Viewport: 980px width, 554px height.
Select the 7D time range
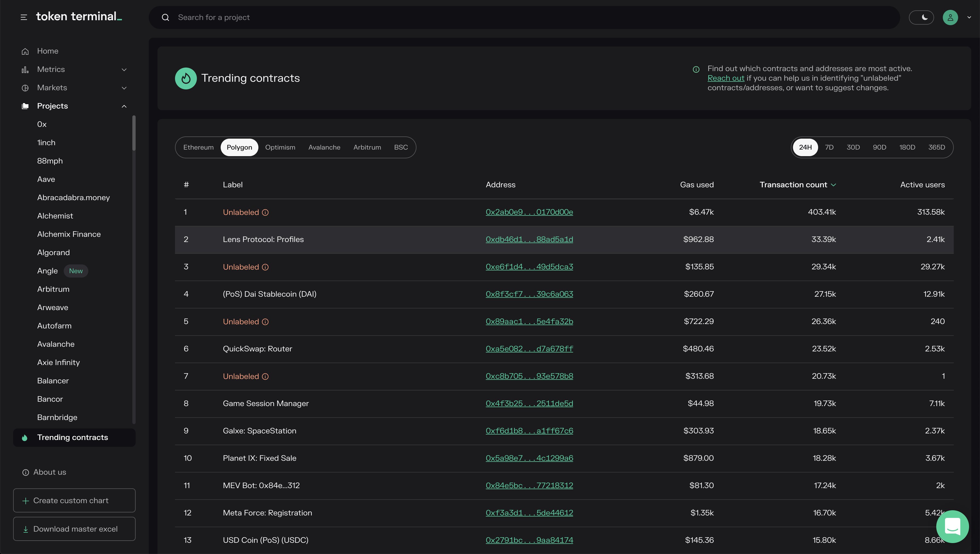click(x=829, y=147)
